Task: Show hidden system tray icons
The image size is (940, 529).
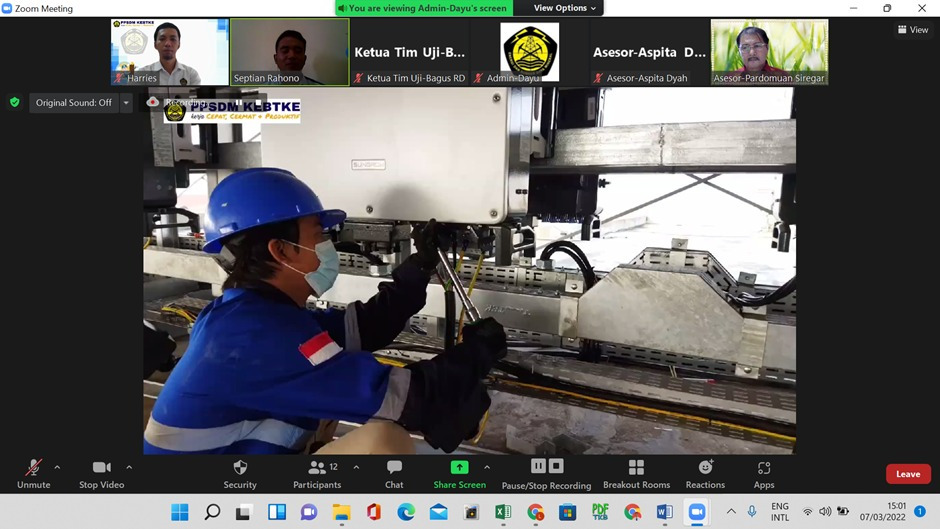Action: (x=731, y=512)
